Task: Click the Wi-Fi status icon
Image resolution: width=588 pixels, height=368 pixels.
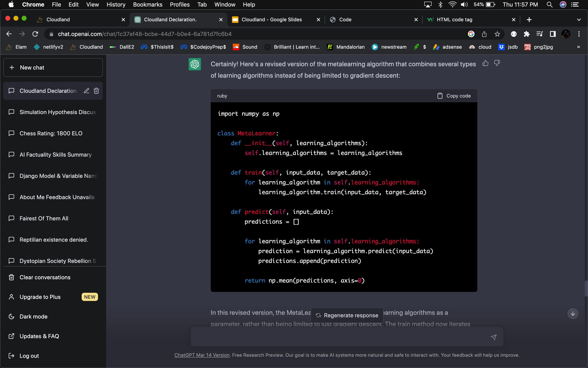Action: click(452, 5)
